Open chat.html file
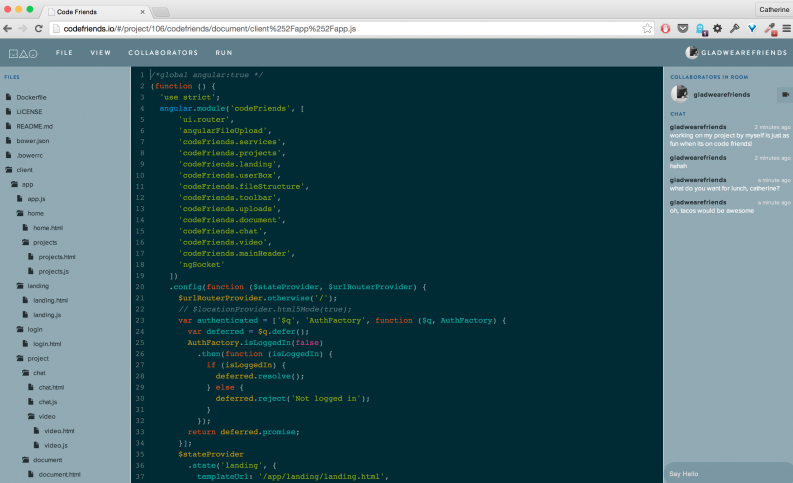 click(51, 387)
